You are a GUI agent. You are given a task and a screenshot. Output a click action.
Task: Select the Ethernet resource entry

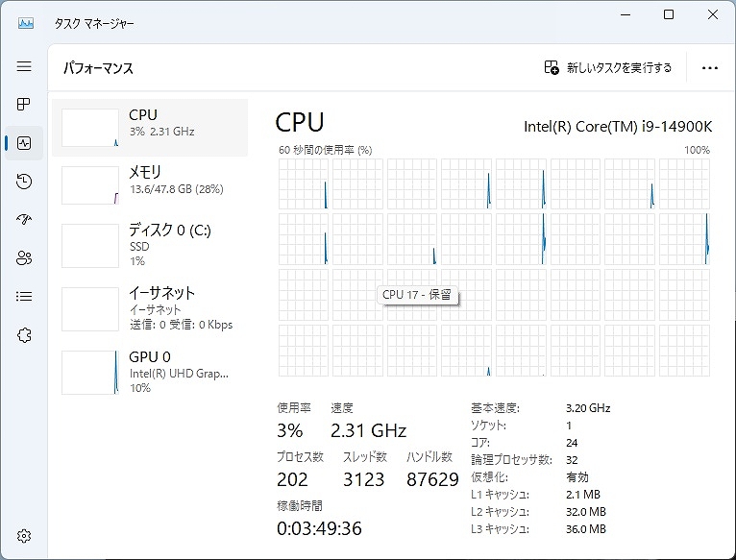150,307
